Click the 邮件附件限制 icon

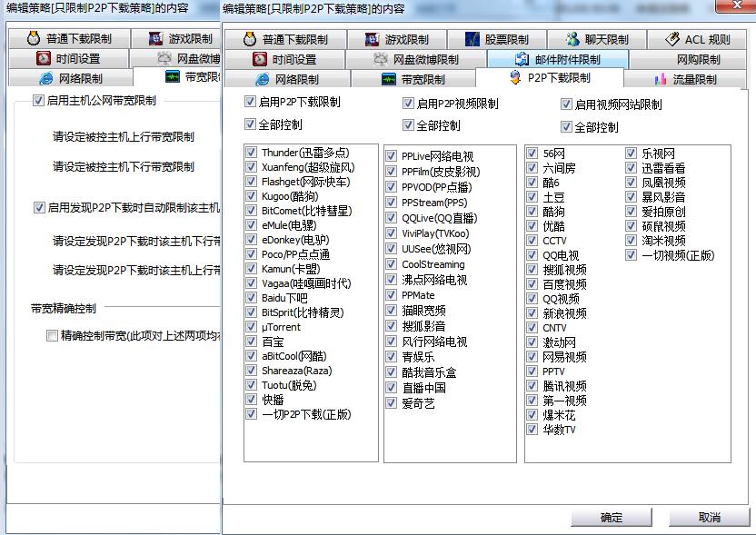click(522, 59)
